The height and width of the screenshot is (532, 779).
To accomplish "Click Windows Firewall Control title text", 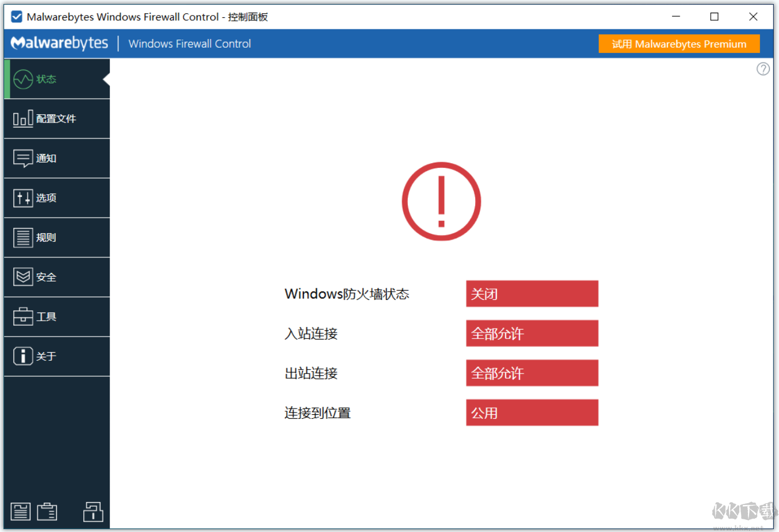I will pyautogui.click(x=190, y=44).
